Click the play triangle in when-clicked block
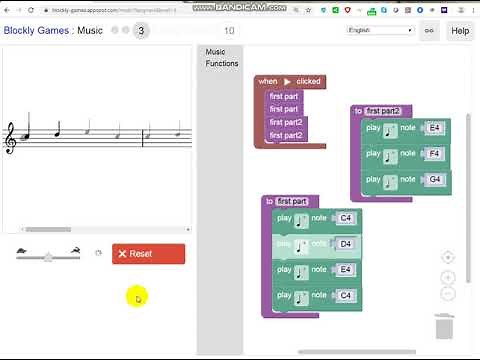 click(x=287, y=82)
